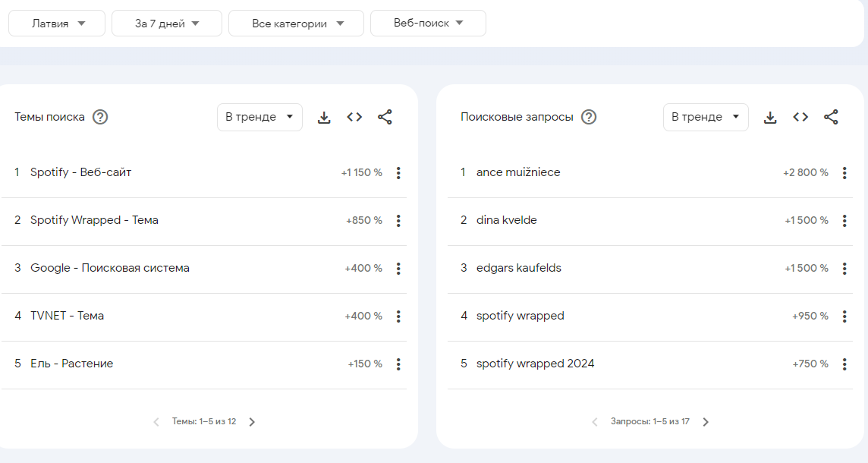Open the edgars kaufelds query
868x463 pixels.
[x=519, y=268]
